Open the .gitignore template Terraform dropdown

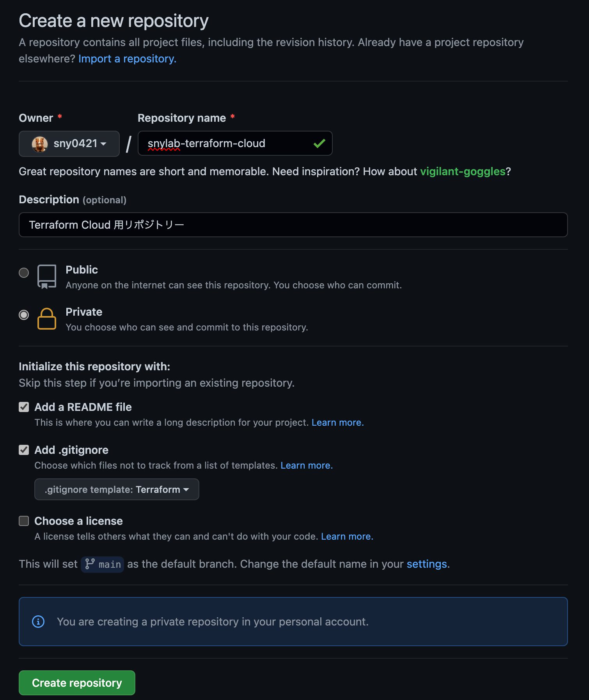point(116,489)
